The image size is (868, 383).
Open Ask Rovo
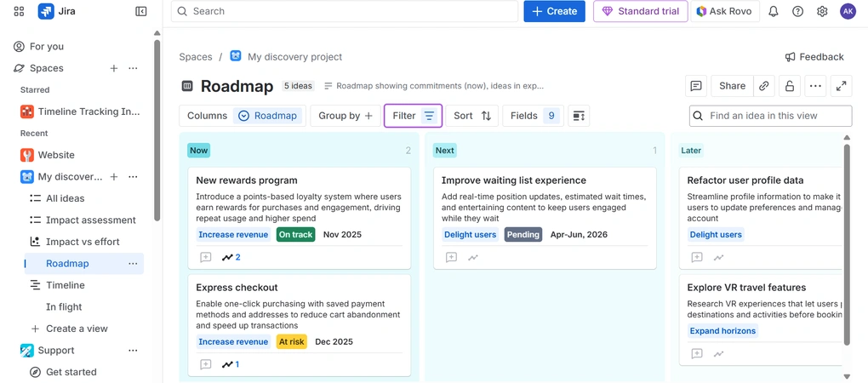[724, 11]
